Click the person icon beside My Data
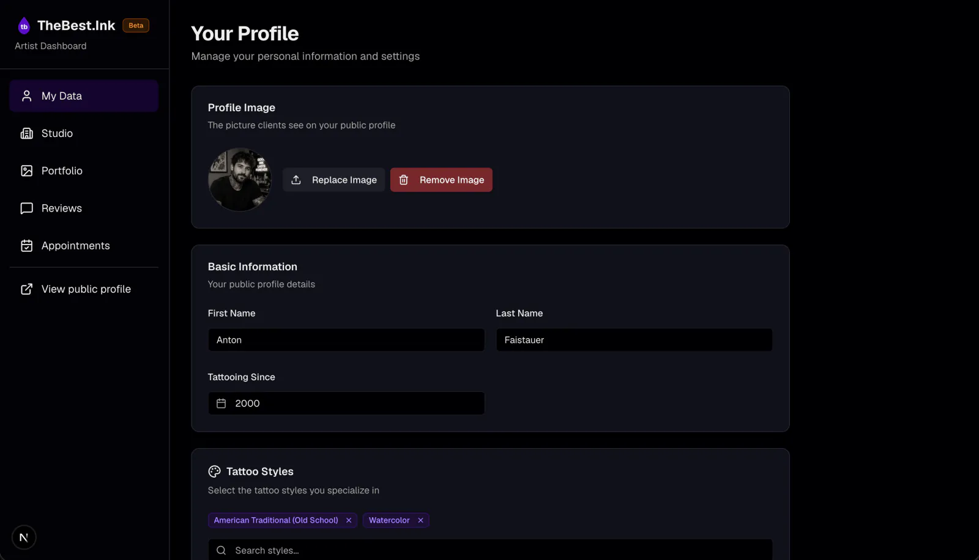The image size is (979, 560). [26, 96]
